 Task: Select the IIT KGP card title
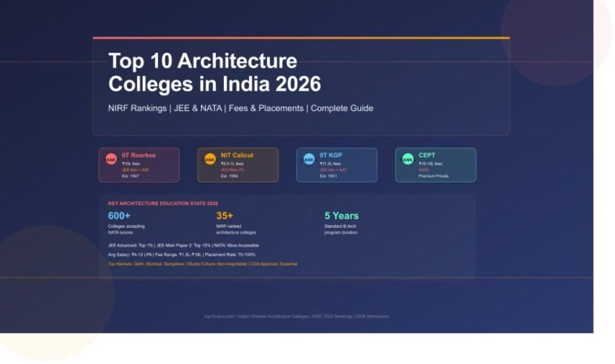point(331,155)
